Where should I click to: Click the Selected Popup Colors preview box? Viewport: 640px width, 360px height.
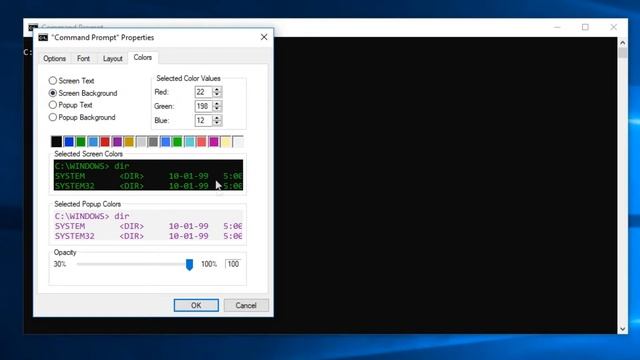148,225
